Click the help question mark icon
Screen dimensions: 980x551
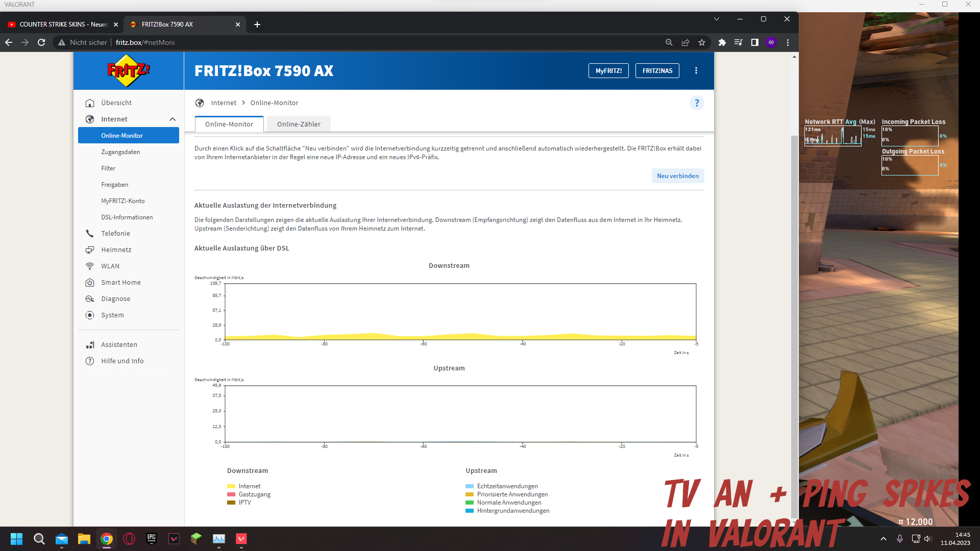tap(697, 103)
